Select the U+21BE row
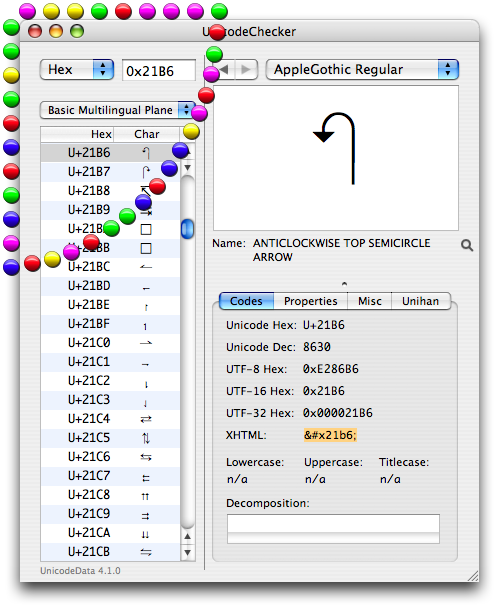The image size is (503, 607). 110,305
